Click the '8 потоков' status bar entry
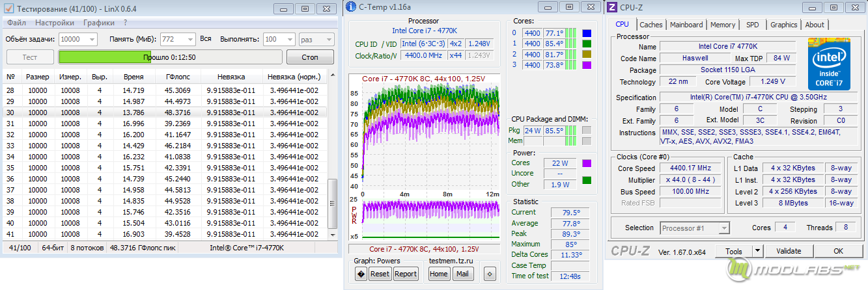The image size is (868, 290). coord(86,248)
